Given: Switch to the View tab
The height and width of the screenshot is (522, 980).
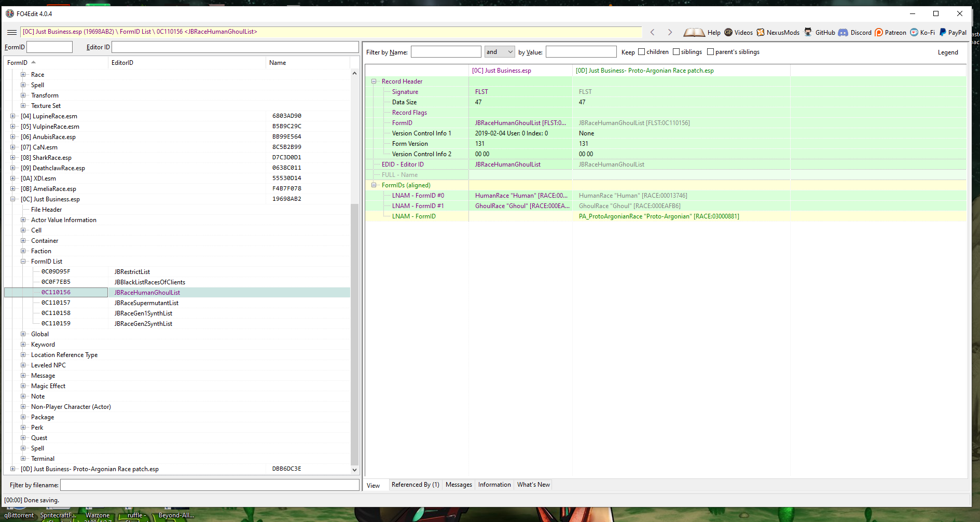Looking at the screenshot, I should (x=374, y=486).
